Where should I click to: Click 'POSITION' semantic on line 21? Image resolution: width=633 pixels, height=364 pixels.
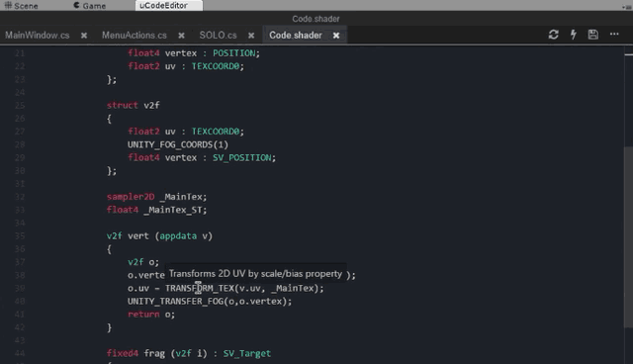[233, 53]
